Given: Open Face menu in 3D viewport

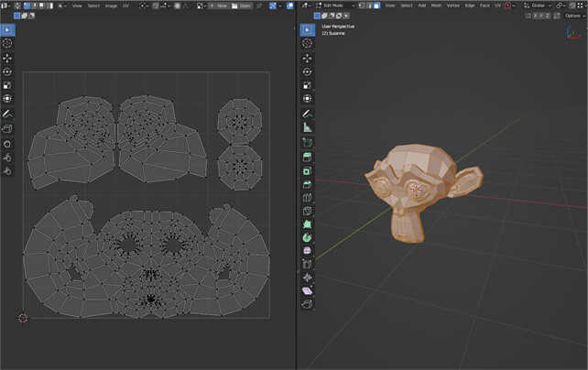Looking at the screenshot, I should [x=485, y=5].
